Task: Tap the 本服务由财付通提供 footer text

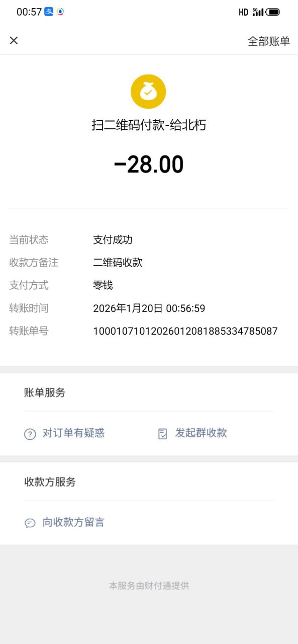Action: 149,586
